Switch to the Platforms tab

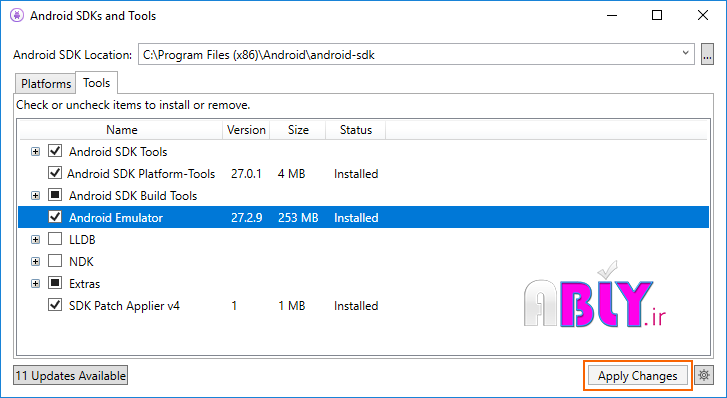click(x=45, y=83)
